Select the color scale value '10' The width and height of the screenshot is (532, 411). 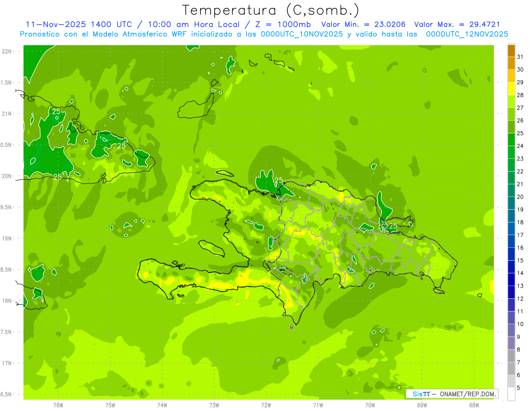point(520,324)
